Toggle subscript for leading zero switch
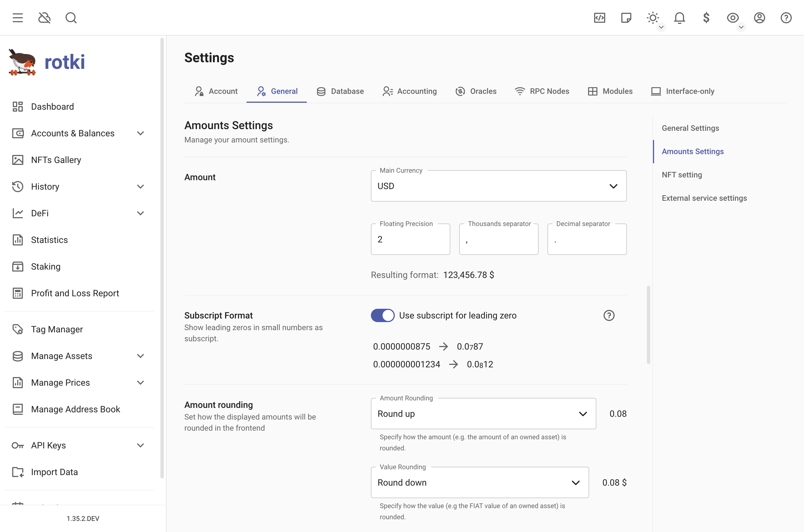The image size is (804, 532). [x=383, y=315]
